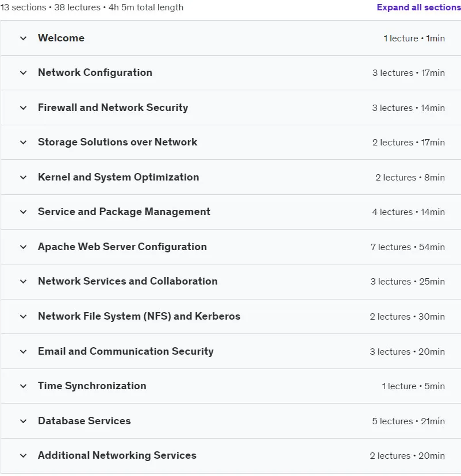Screen dimensions: 461x476
Task: Open the Additional Networking Services section title
Action: point(117,455)
